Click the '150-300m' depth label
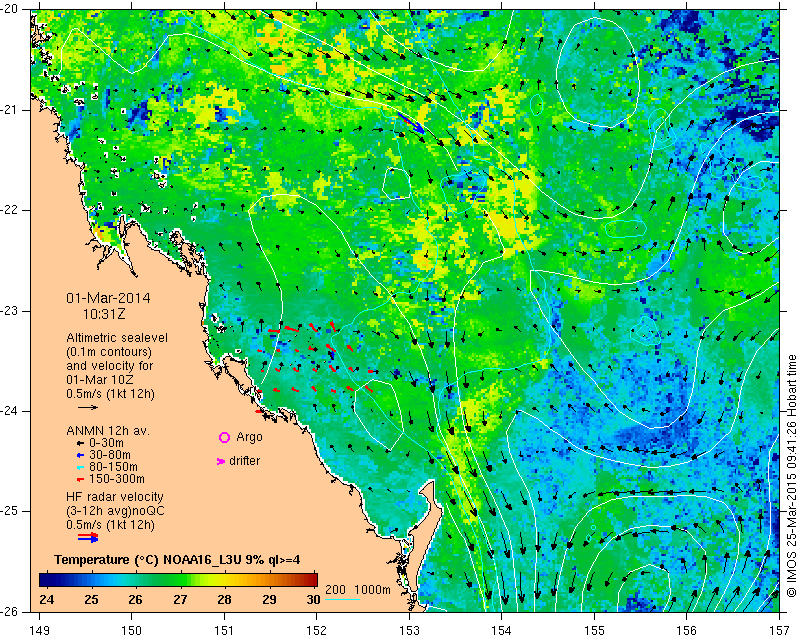The width and height of the screenshot is (800, 640). point(116,479)
